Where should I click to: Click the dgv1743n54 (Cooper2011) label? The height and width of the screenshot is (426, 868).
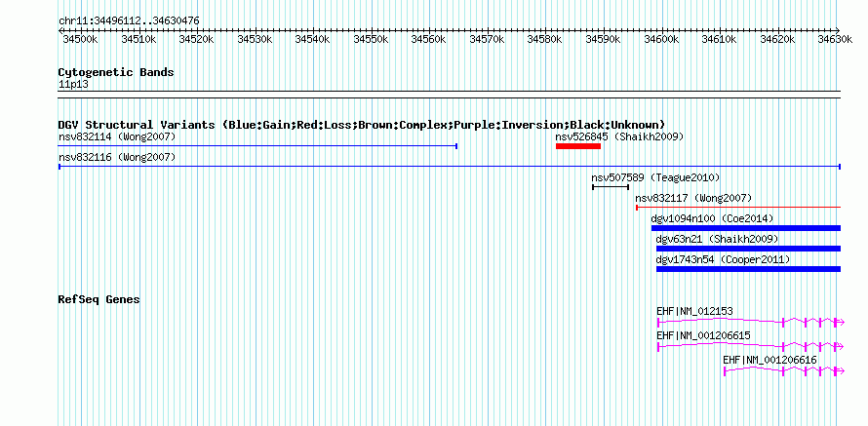click(723, 259)
